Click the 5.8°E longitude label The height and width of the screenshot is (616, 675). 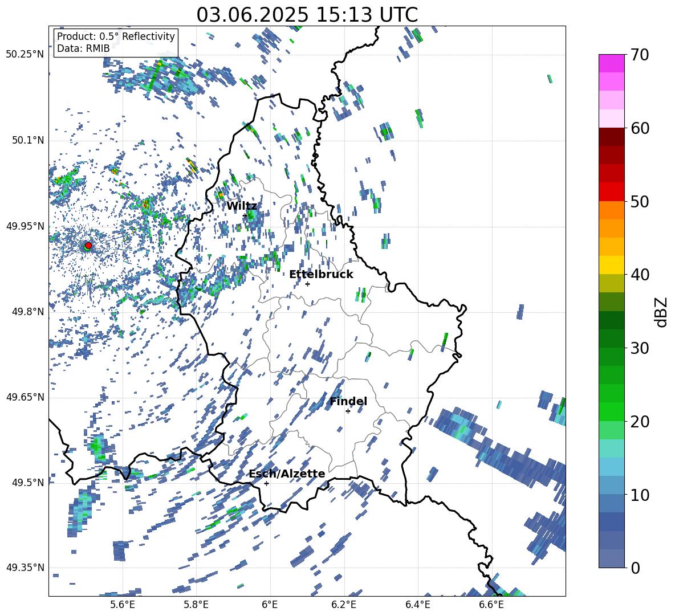196,605
